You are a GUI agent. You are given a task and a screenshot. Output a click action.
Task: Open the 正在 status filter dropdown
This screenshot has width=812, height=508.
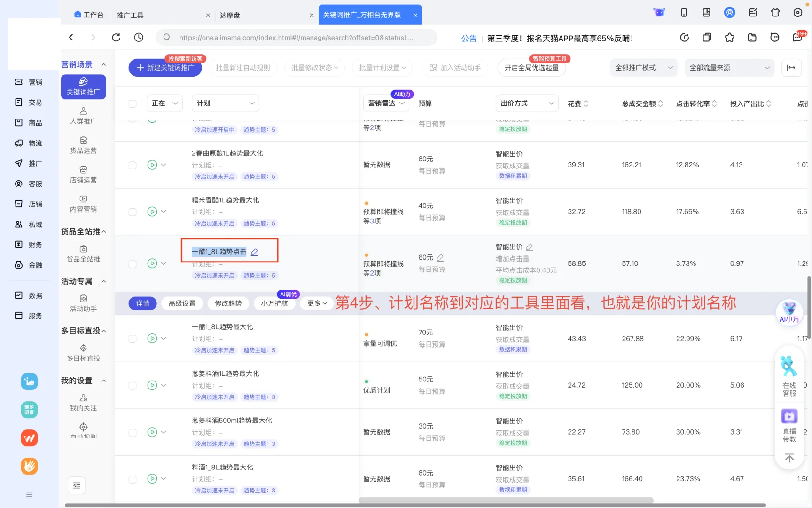click(x=164, y=103)
